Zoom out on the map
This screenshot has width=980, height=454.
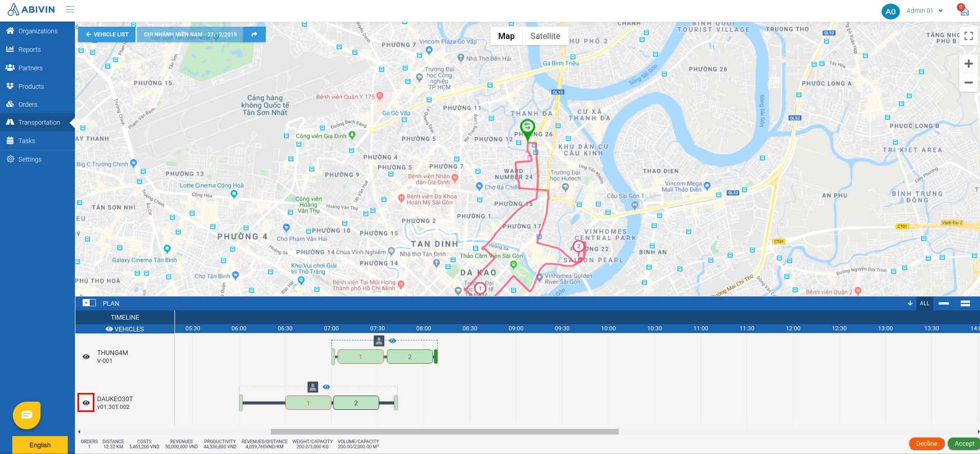point(969,83)
